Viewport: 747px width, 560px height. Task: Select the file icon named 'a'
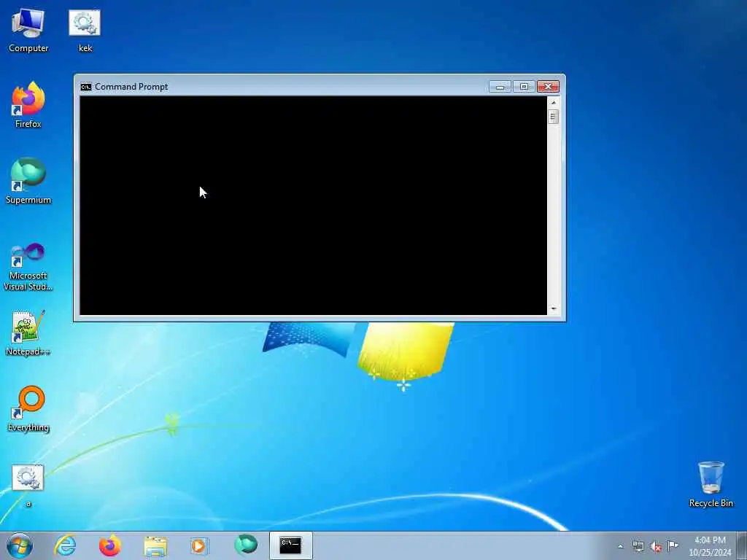[28, 486]
